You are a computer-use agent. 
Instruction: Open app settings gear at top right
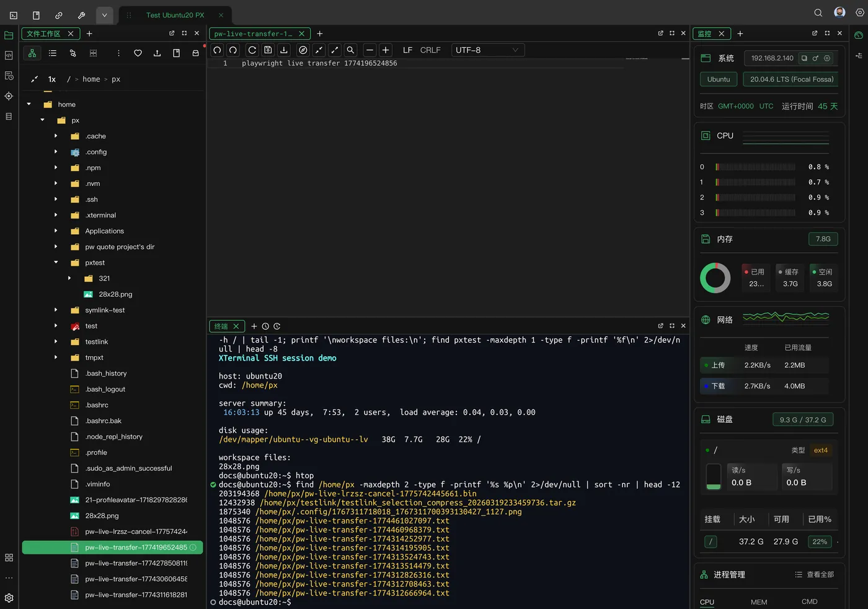859,12
